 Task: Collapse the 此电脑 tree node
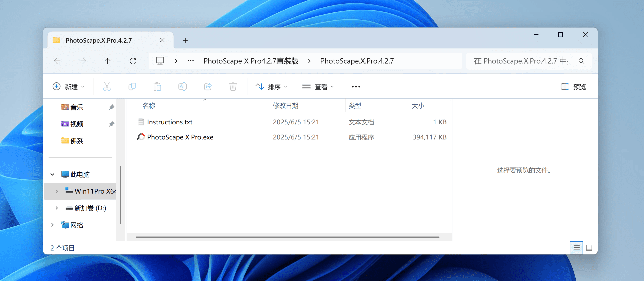click(52, 174)
